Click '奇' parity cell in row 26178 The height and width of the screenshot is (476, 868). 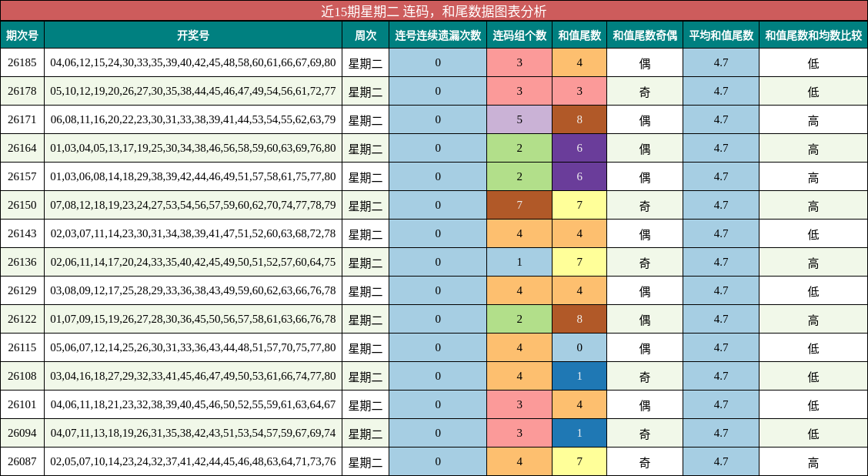[645, 91]
